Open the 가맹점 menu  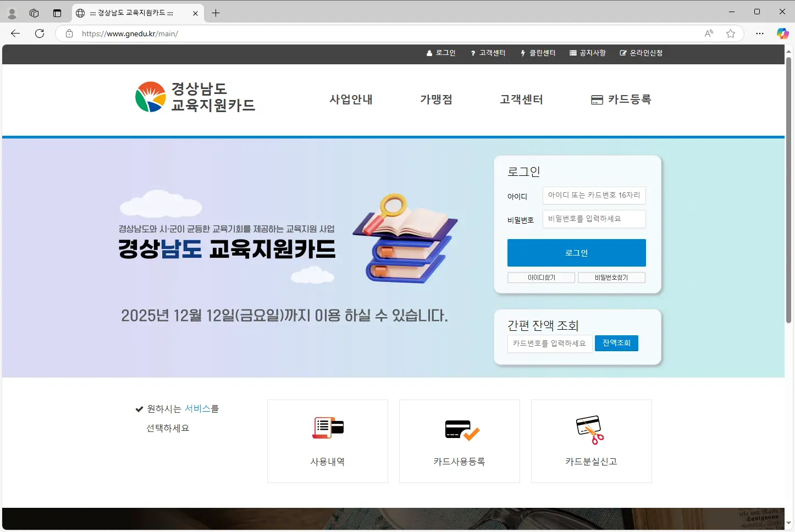[x=436, y=99]
